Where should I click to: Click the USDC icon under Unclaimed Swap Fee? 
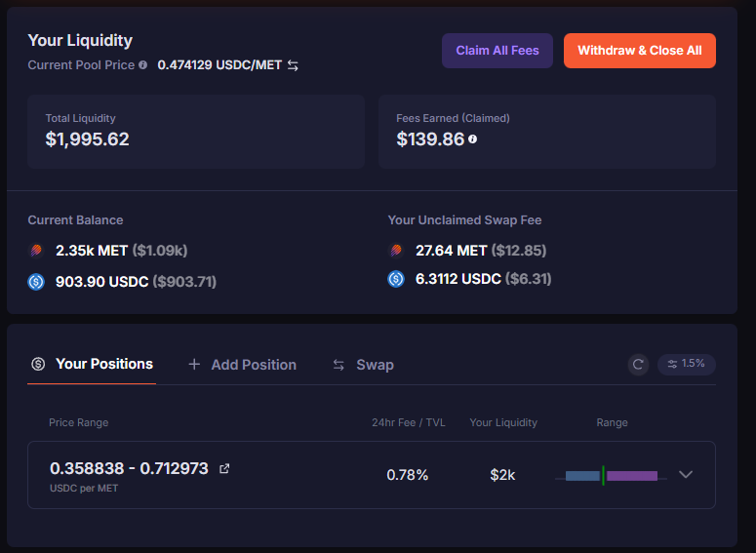click(x=396, y=279)
